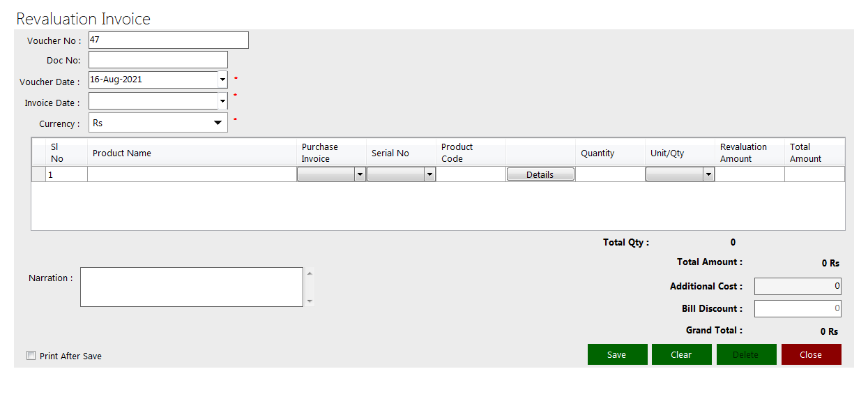The image size is (868, 399).
Task: Click the Voucher No input field
Action: pyautogui.click(x=168, y=40)
